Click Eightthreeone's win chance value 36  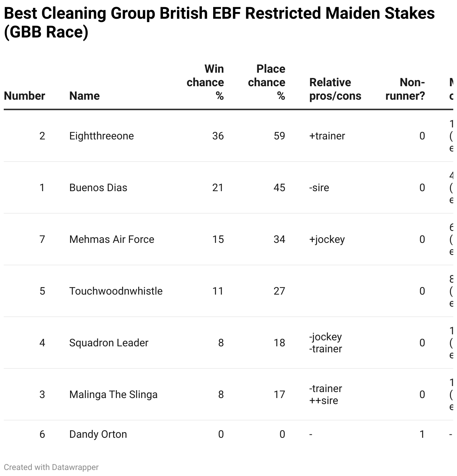218,136
